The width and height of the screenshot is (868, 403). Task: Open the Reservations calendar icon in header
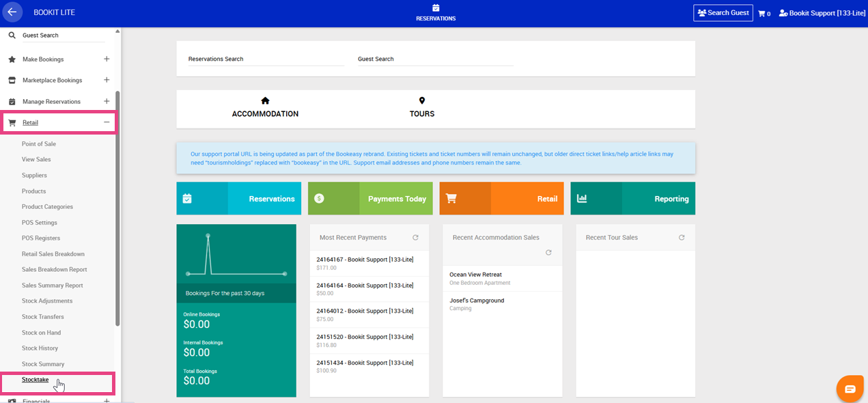click(436, 8)
